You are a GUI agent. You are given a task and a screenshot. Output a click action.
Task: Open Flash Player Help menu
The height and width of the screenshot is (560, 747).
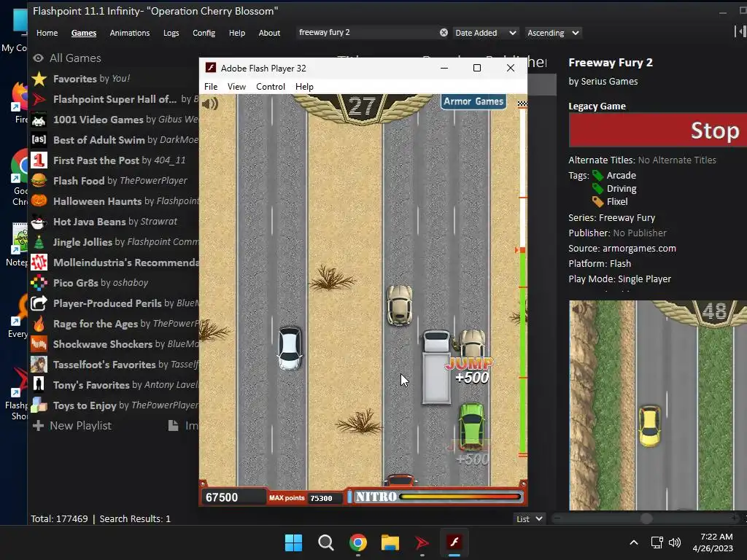pyautogui.click(x=304, y=87)
